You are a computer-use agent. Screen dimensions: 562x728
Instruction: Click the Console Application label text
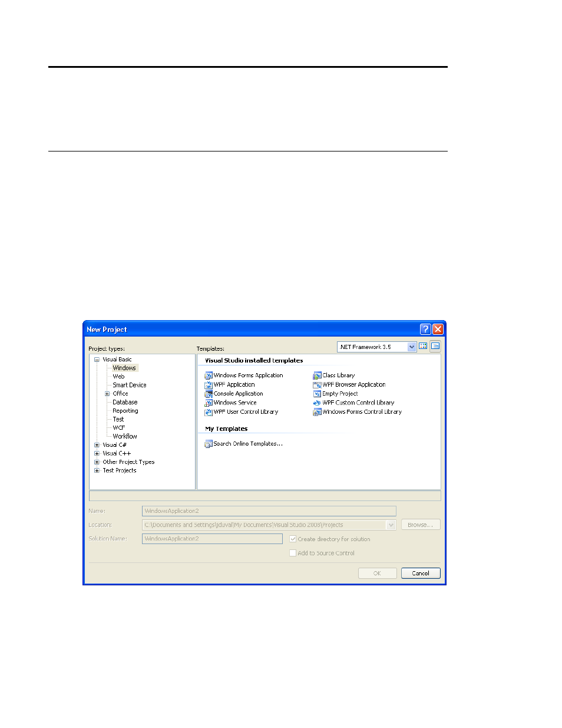point(238,394)
